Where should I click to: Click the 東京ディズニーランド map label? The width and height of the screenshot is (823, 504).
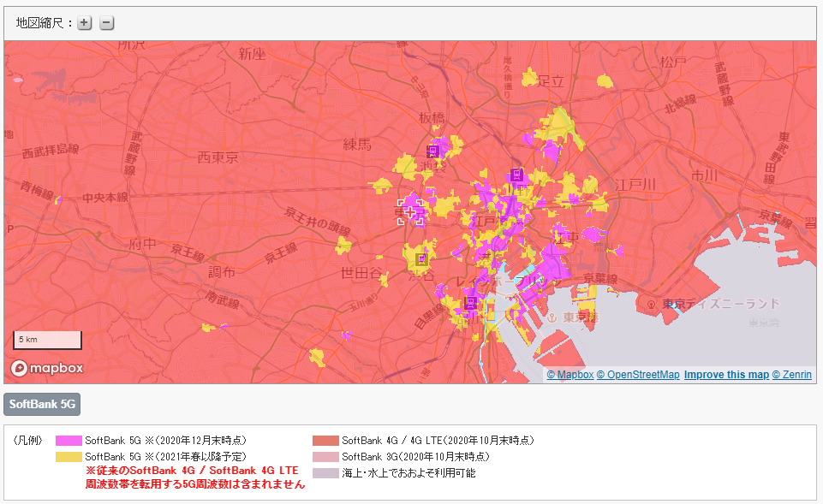tap(721, 304)
